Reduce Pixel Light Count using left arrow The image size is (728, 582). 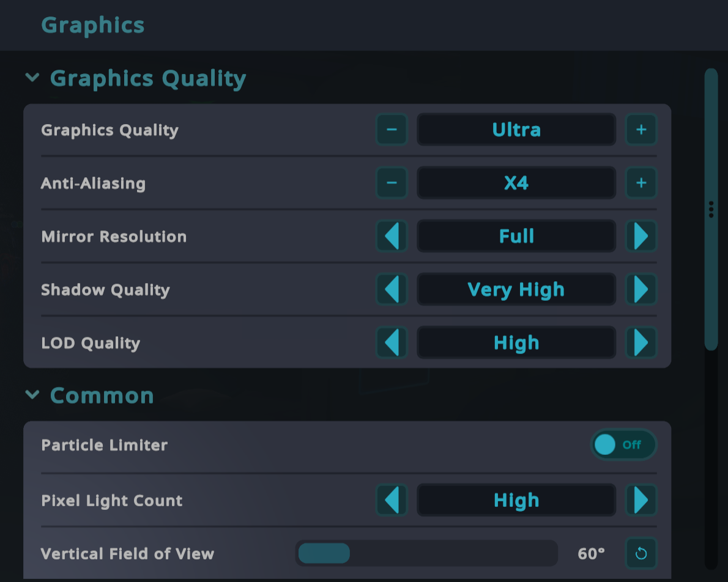click(x=392, y=500)
